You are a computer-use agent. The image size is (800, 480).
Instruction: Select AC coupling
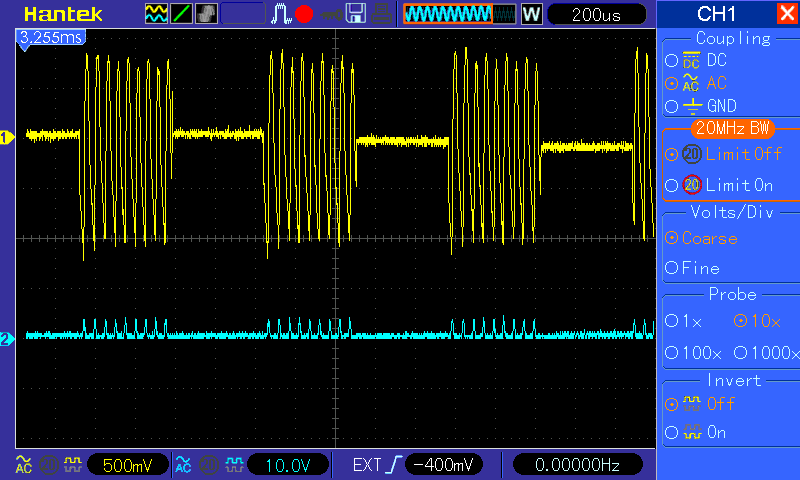coord(696,83)
